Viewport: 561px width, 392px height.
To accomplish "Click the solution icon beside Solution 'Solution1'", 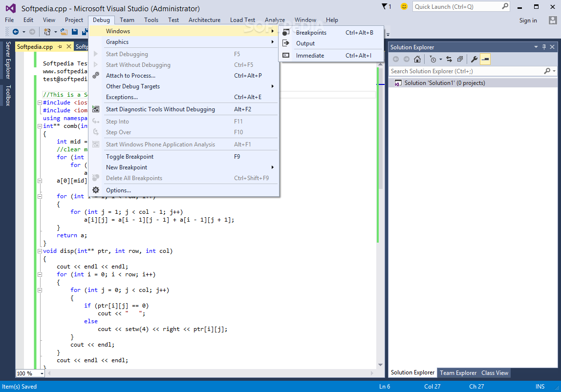I will coord(398,83).
